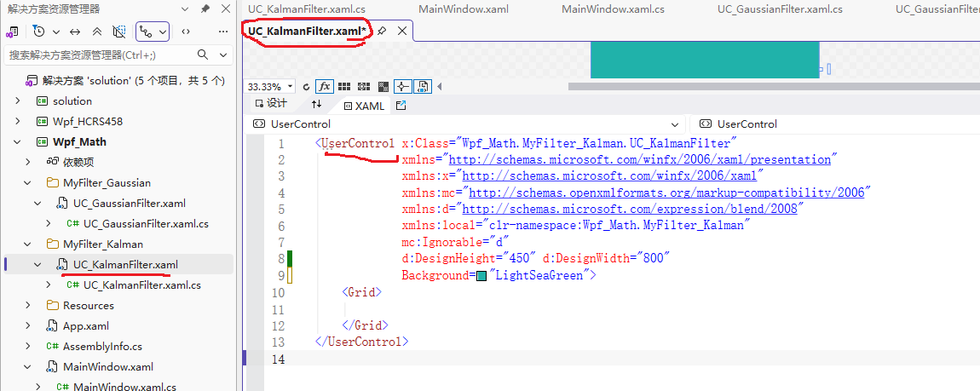The width and height of the screenshot is (980, 391).
Task: Expand the solution project node
Action: [18, 101]
